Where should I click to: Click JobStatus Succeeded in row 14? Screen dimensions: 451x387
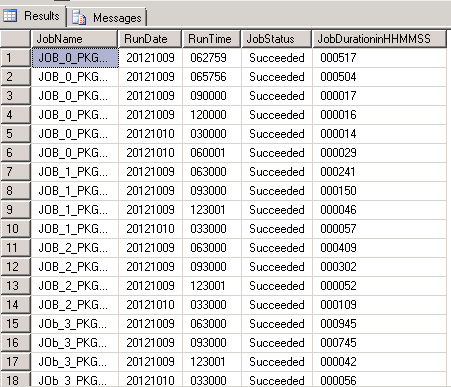(x=277, y=305)
